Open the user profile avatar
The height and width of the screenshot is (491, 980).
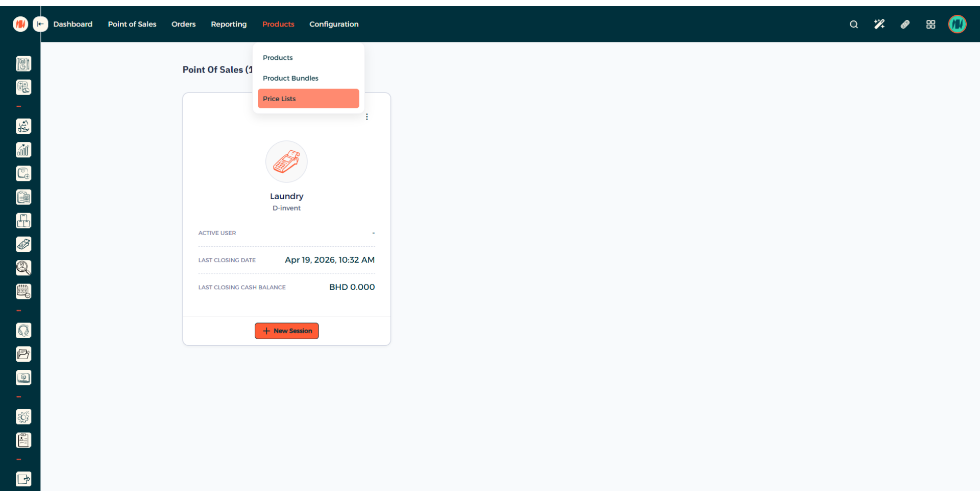[957, 24]
